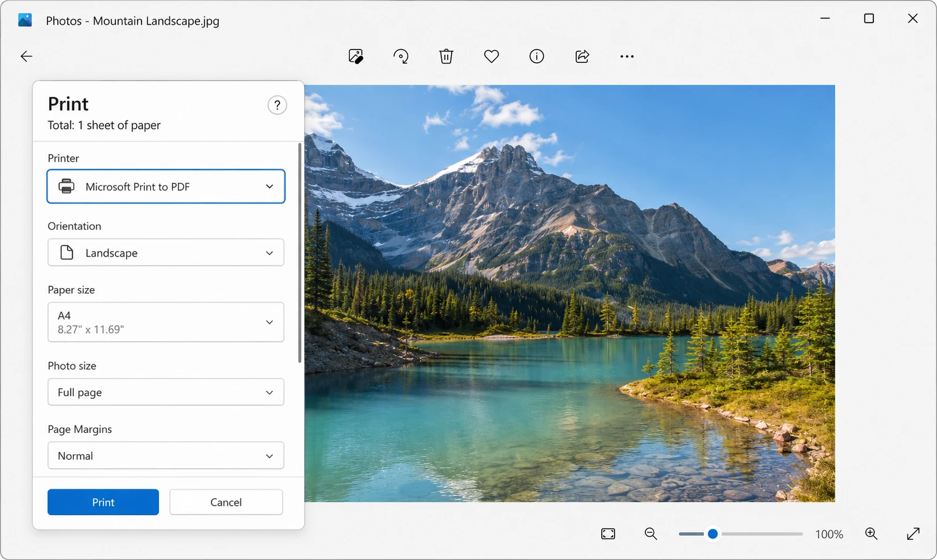Screen dimensions: 937x560
Task: Mark photo as favorite with heart icon
Action: [492, 57]
